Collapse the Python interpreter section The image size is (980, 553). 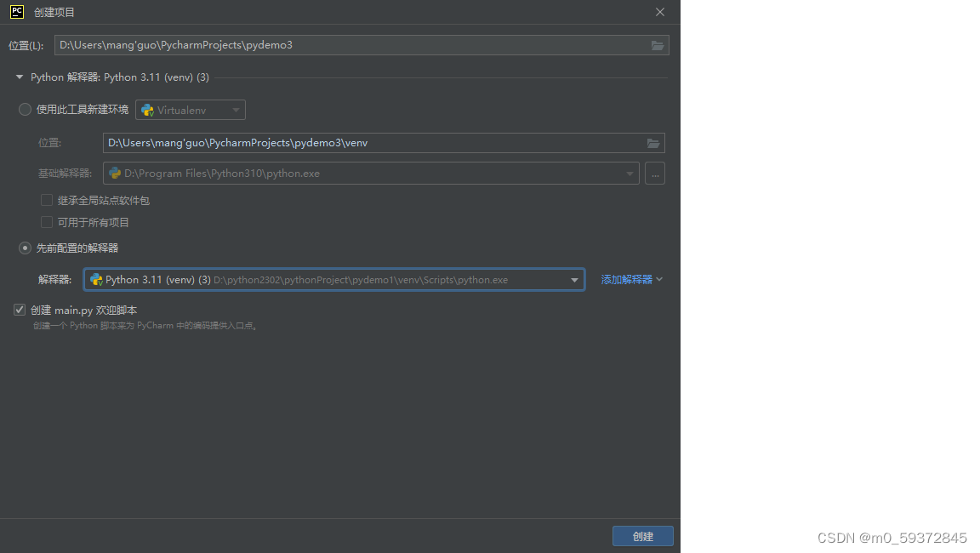pyautogui.click(x=20, y=77)
